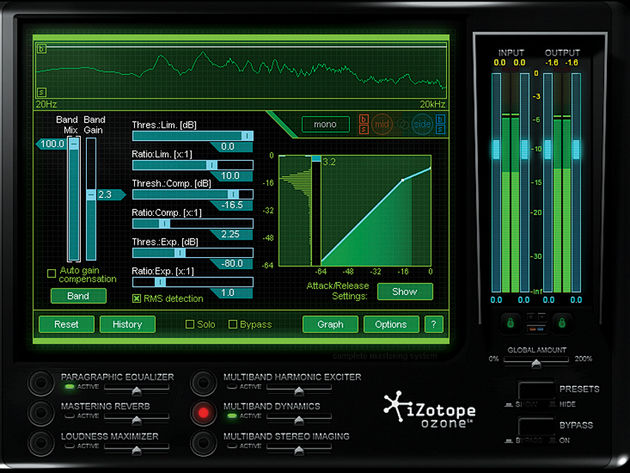
Task: Toggle Multiband Dynamics ACTIVE indicator
Action: 232,416
